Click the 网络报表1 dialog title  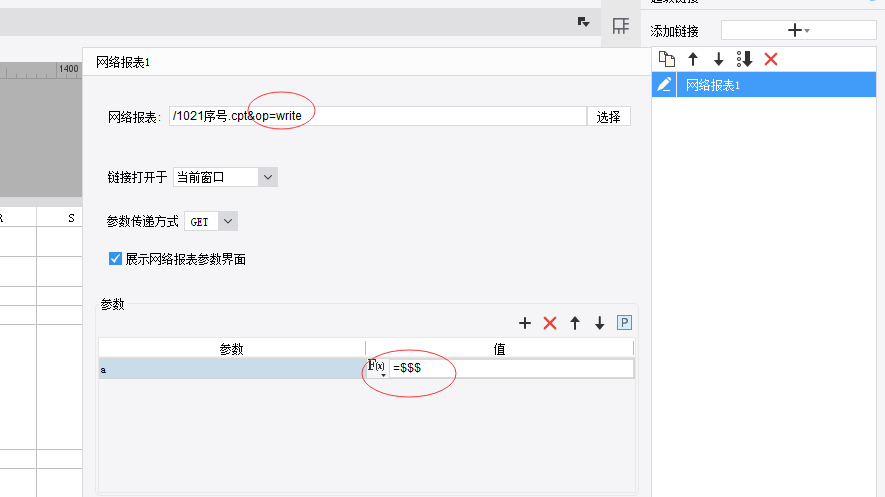pyautogui.click(x=123, y=62)
